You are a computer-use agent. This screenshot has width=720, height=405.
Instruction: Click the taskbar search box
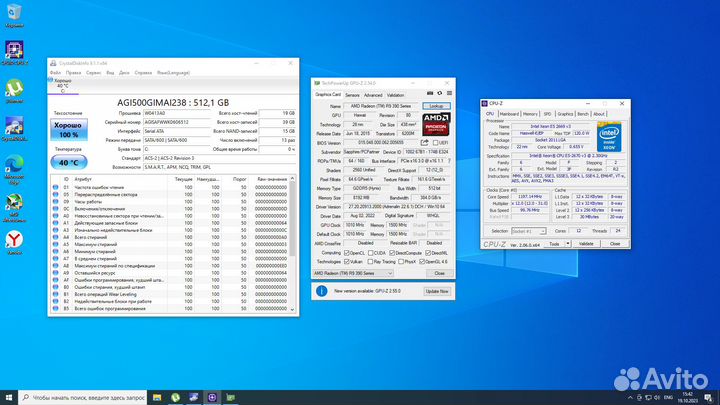pyautogui.click(x=83, y=397)
